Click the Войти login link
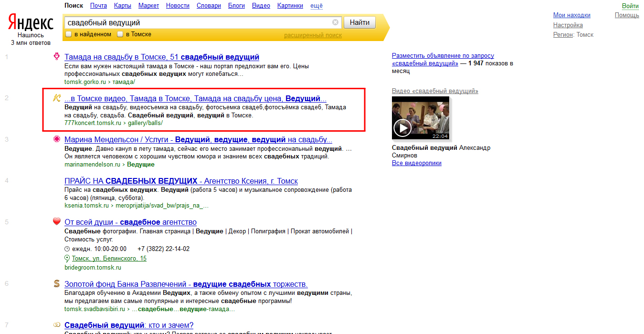The height and width of the screenshot is (334, 644). (630, 6)
